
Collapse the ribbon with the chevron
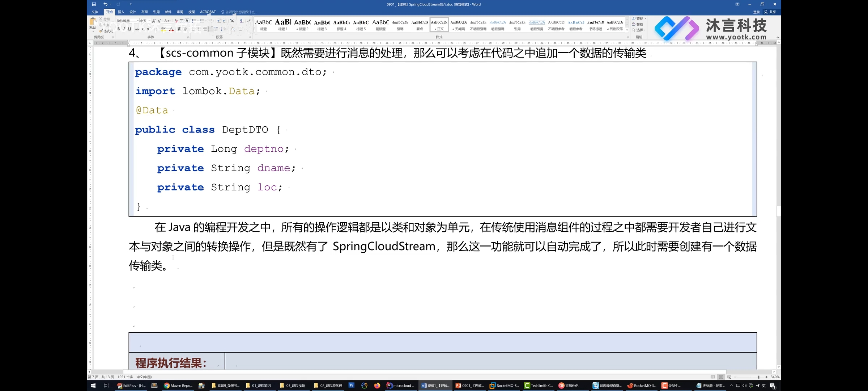point(778,37)
